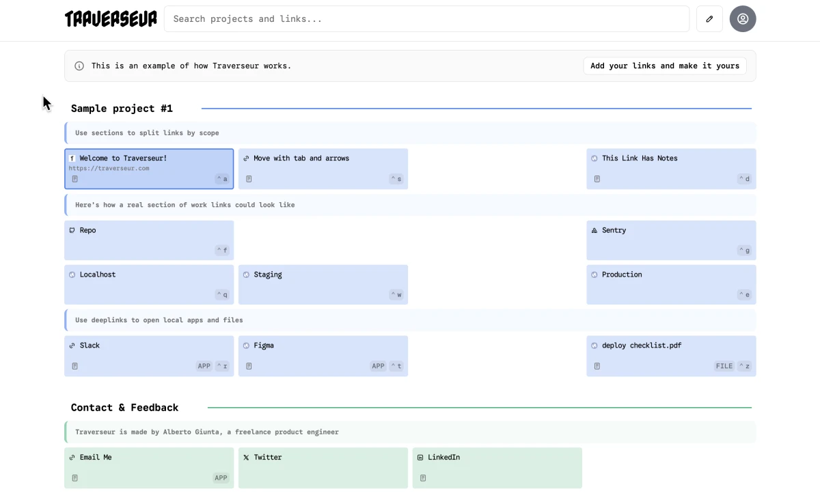Open the user account avatar menu
Image resolution: width=820 pixels, height=504 pixels.
pos(743,19)
